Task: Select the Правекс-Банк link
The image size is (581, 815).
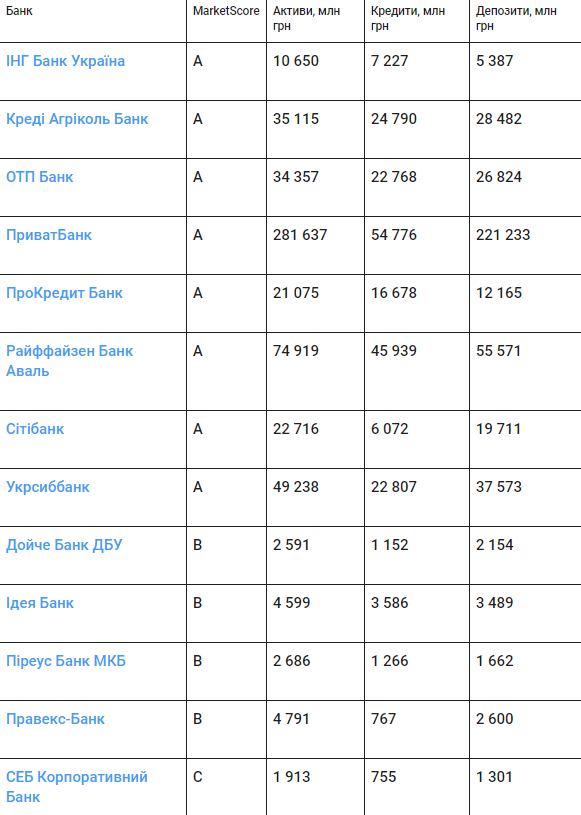Action: (56, 719)
